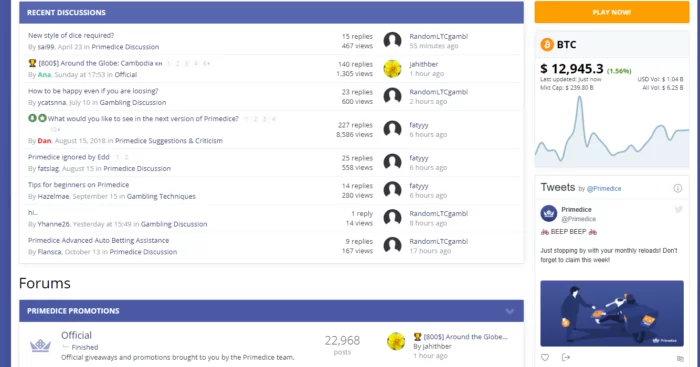Click RandomLTCgambl avatar in hi.. row

pyautogui.click(x=392, y=218)
